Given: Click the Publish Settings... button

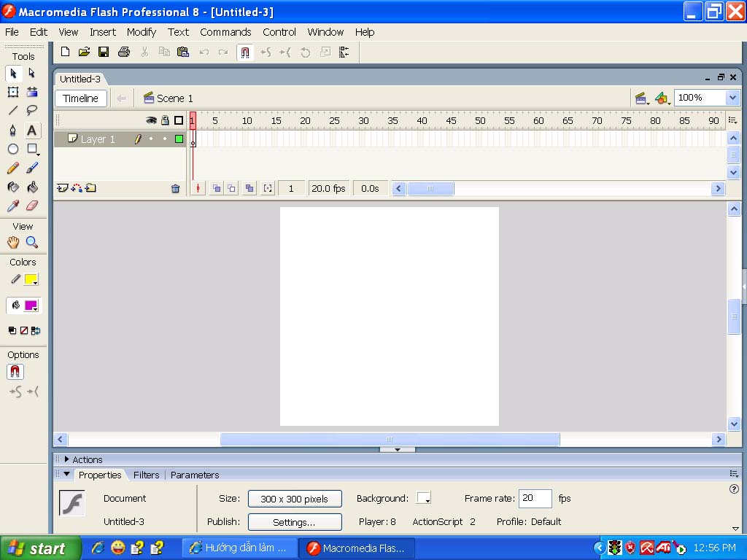Looking at the screenshot, I should 295,522.
